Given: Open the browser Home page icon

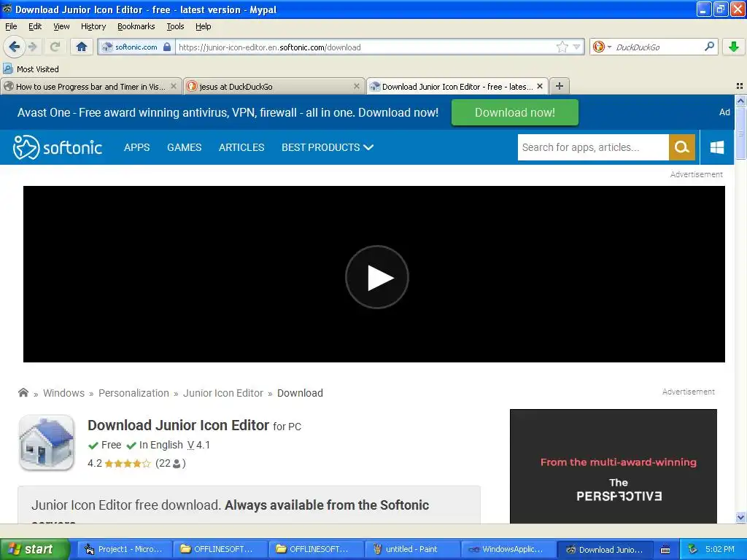Looking at the screenshot, I should point(82,47).
